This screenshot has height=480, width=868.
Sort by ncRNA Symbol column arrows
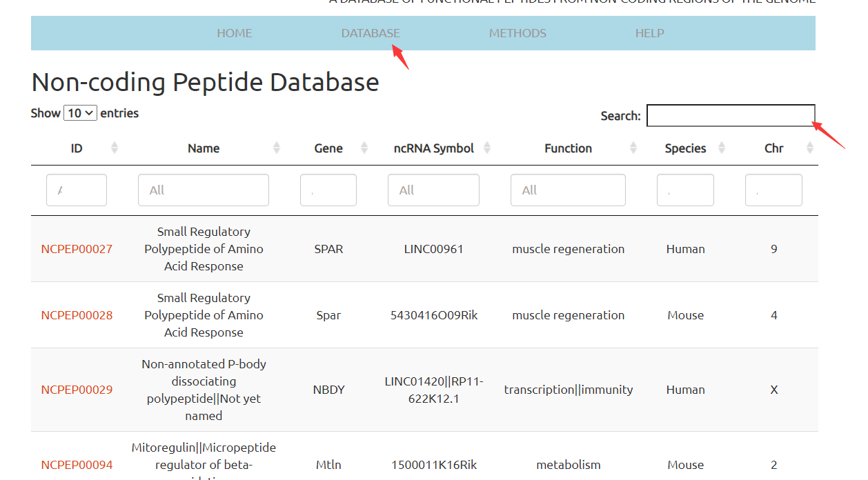(487, 148)
